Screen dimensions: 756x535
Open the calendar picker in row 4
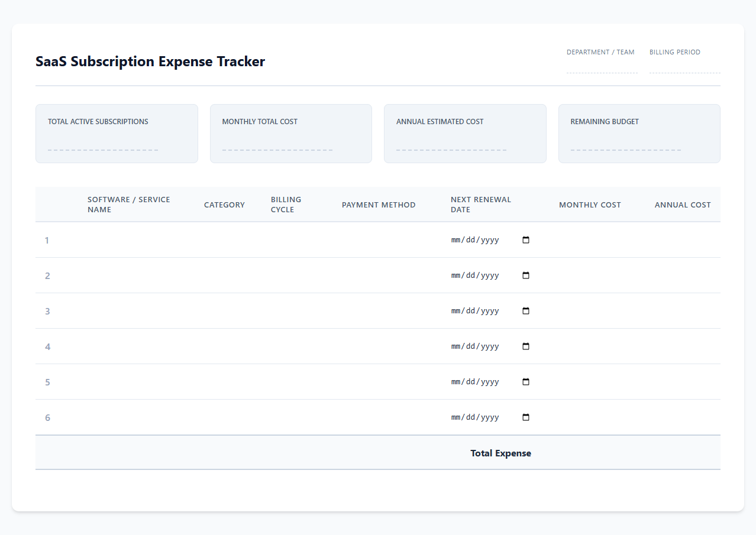pos(526,346)
